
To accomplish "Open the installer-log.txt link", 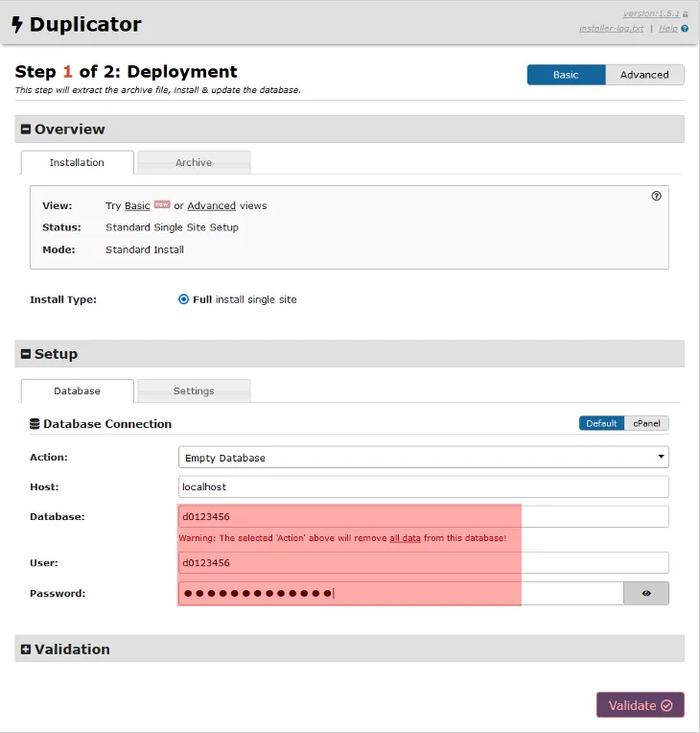I will click(611, 29).
